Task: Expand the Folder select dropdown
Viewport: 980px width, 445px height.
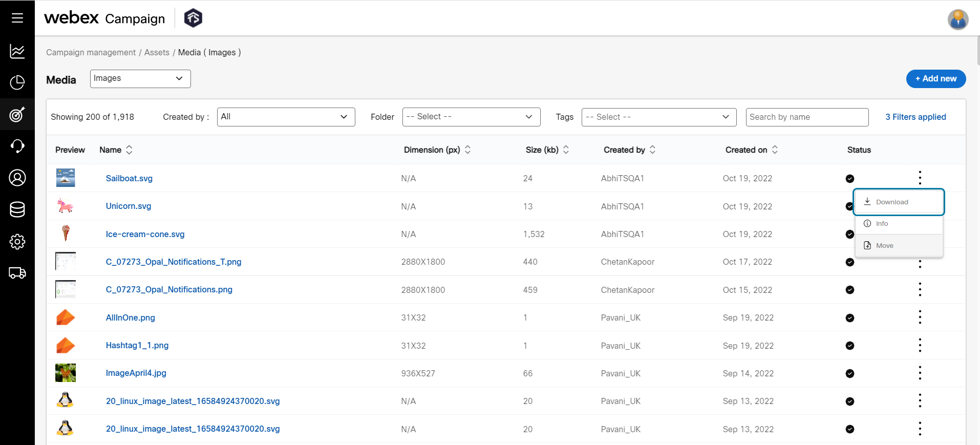Action: (471, 117)
